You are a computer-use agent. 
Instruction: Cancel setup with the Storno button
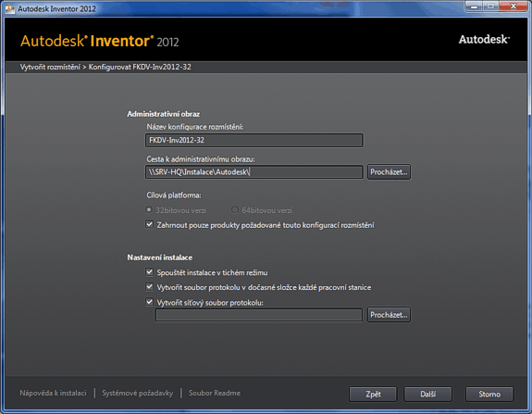(489, 395)
